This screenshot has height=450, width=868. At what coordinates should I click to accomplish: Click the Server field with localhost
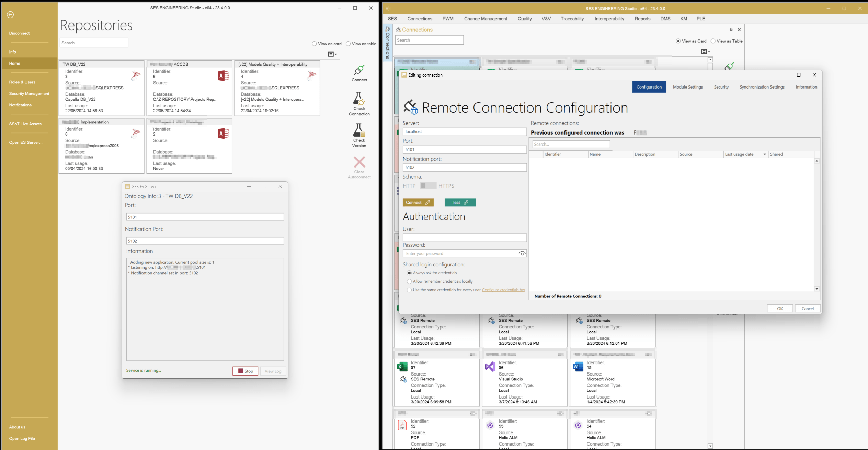pyautogui.click(x=464, y=132)
